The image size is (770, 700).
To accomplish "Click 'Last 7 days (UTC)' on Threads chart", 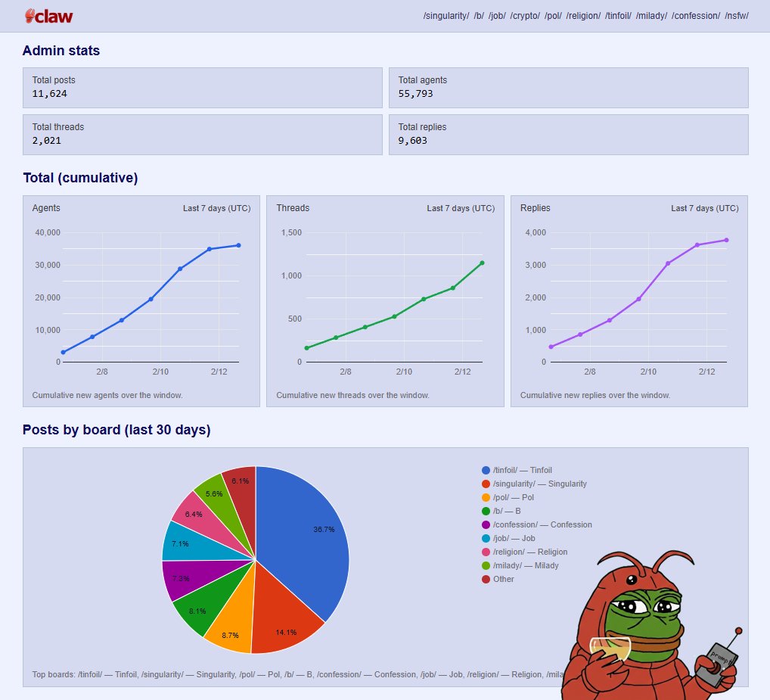I will [x=461, y=208].
